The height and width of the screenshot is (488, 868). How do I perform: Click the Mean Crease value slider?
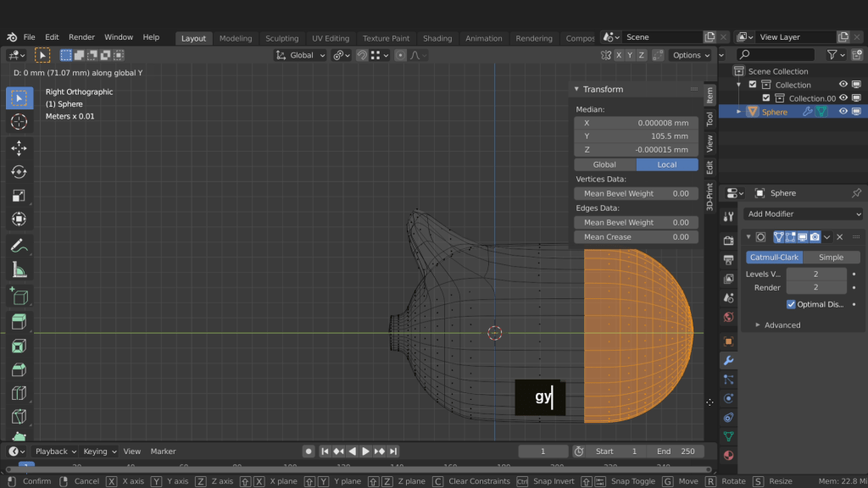[636, 237]
